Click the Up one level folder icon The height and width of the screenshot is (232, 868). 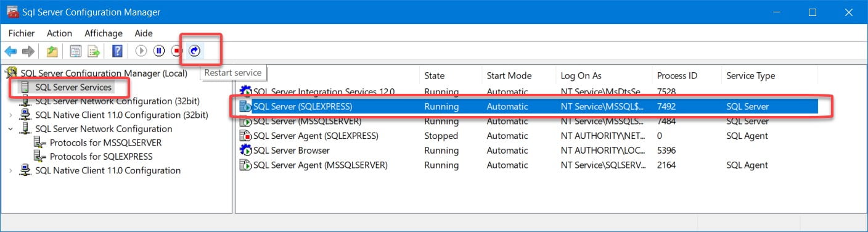52,51
